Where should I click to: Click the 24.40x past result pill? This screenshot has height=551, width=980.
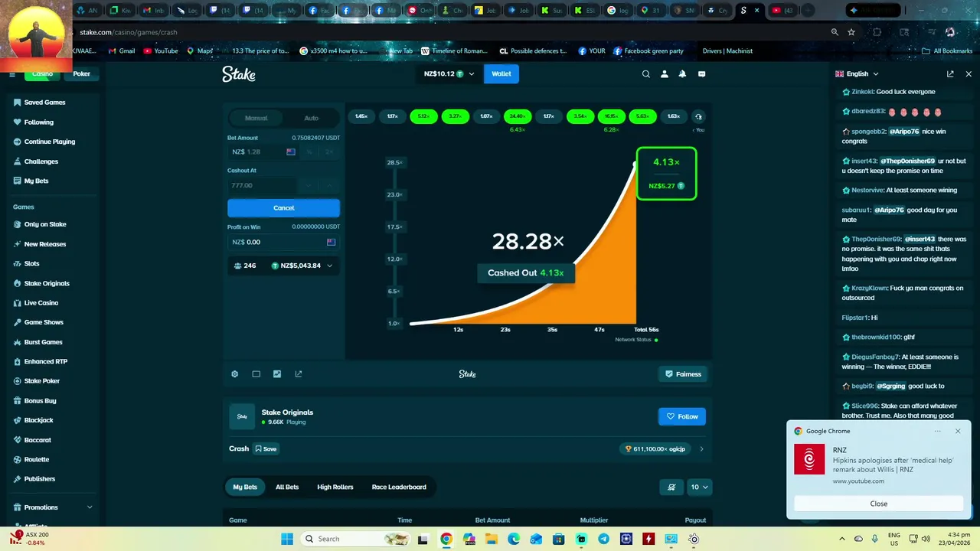[x=518, y=116]
